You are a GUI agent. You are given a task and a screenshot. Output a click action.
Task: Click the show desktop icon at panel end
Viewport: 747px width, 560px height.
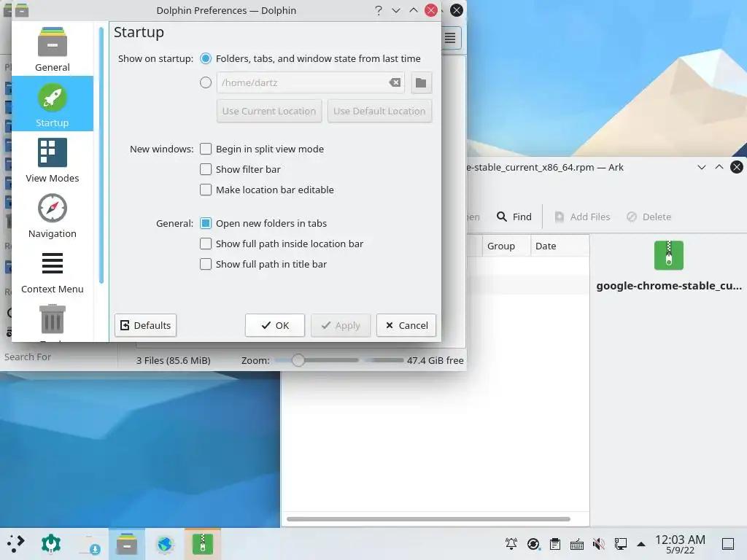click(x=728, y=544)
